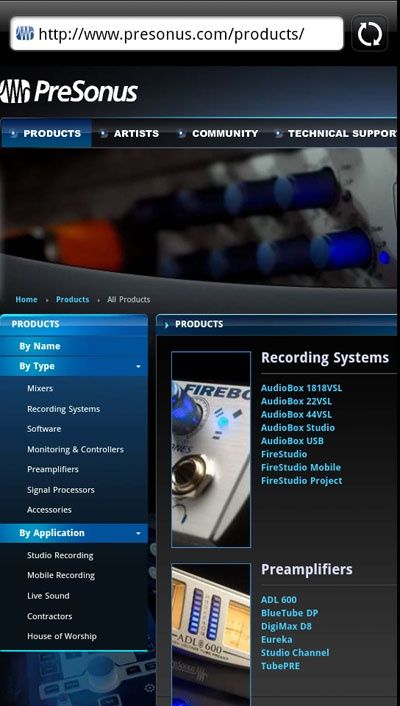Tap the browser reload icon
Screen dimensions: 400x706
pos(370,34)
